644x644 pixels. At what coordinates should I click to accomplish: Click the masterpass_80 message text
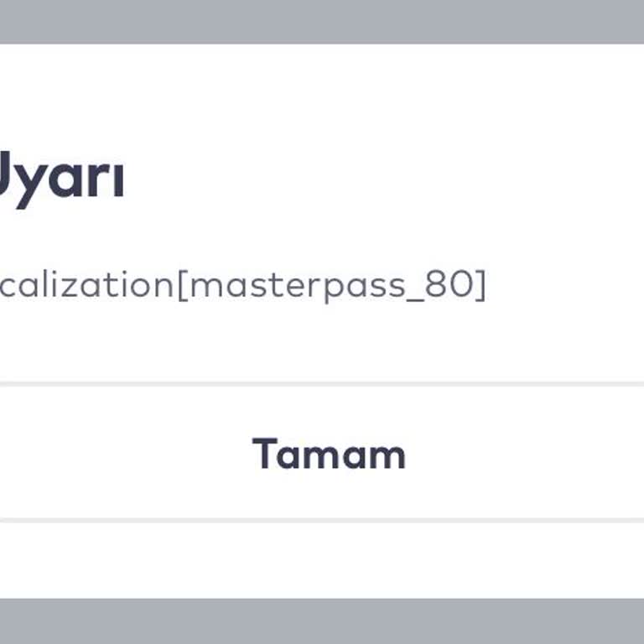coord(241,285)
